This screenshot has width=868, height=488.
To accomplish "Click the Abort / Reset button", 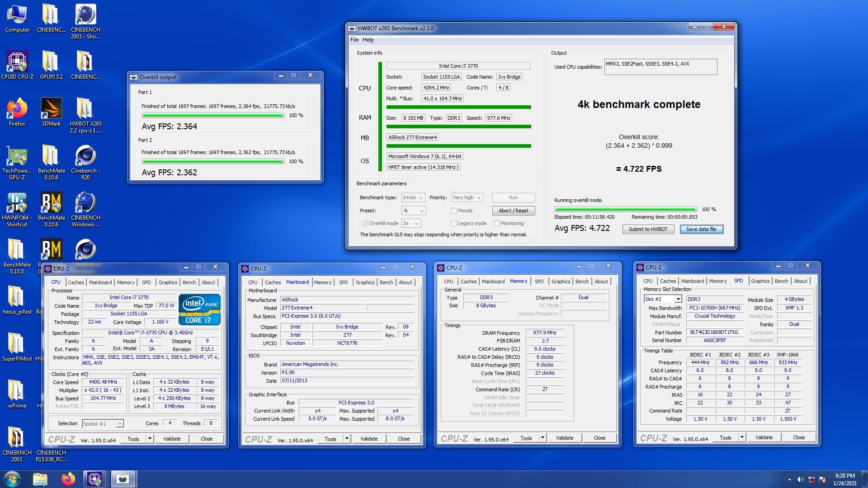I will (x=513, y=211).
